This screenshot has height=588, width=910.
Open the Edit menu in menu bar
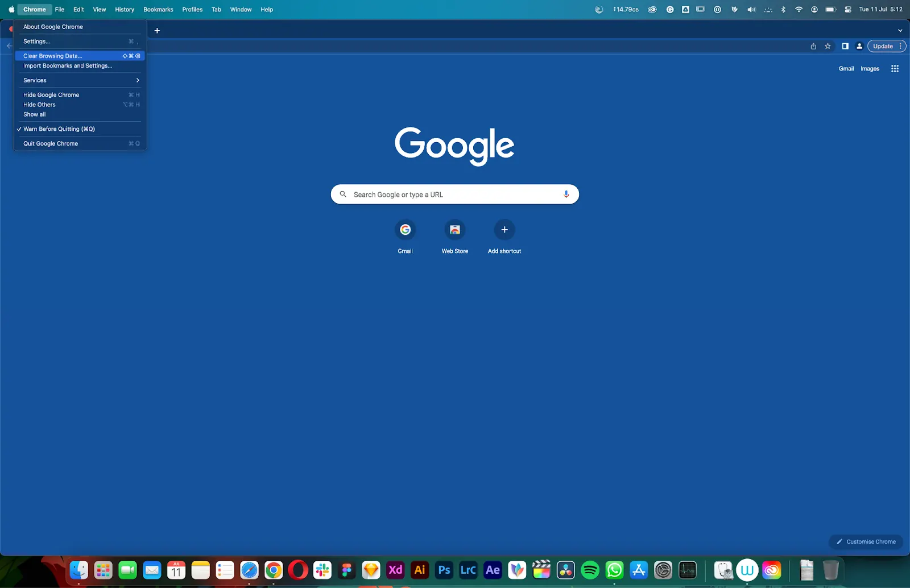click(78, 9)
